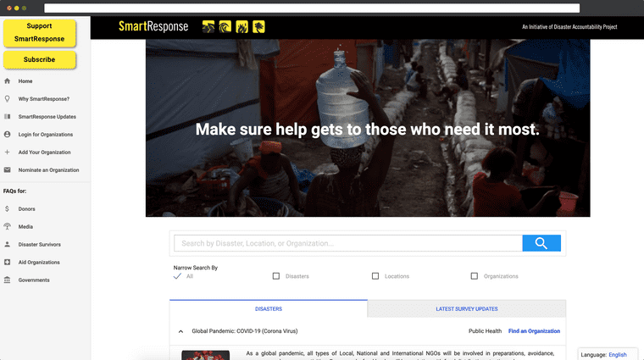The image size is (644, 360).
Task: Tick the Organizations filter checkbox
Action: [x=475, y=276]
